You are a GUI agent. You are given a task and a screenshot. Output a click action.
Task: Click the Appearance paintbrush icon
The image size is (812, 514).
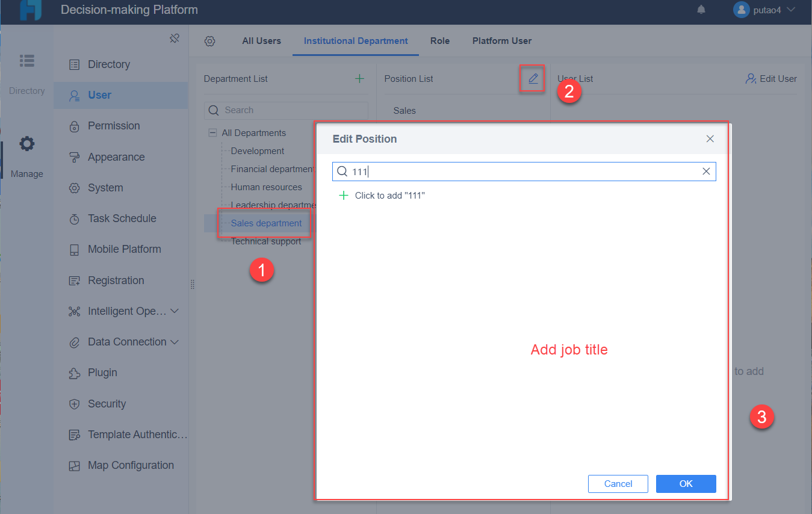pyautogui.click(x=73, y=156)
